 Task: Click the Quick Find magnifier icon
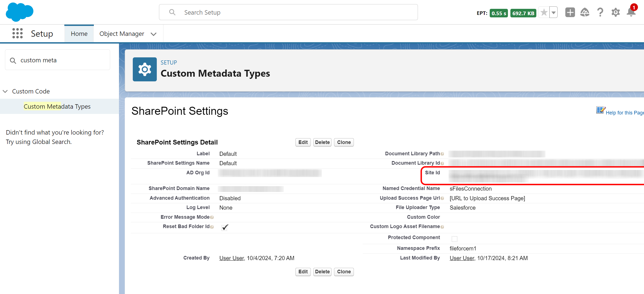[13, 60]
